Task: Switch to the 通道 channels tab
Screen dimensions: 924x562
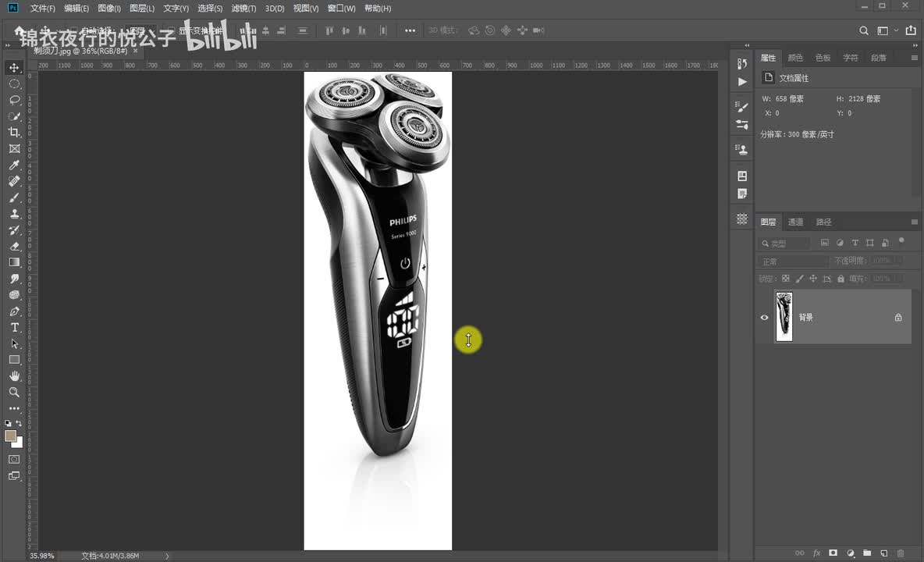Action: coord(795,222)
